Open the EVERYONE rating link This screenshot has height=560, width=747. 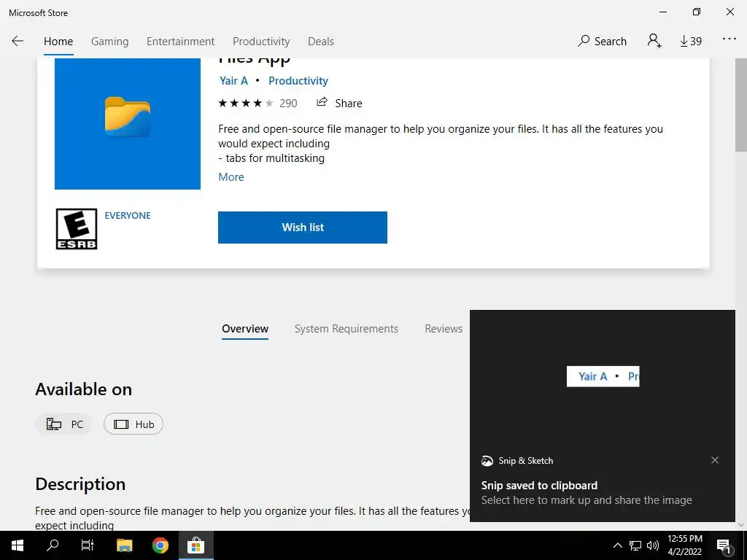[128, 216]
